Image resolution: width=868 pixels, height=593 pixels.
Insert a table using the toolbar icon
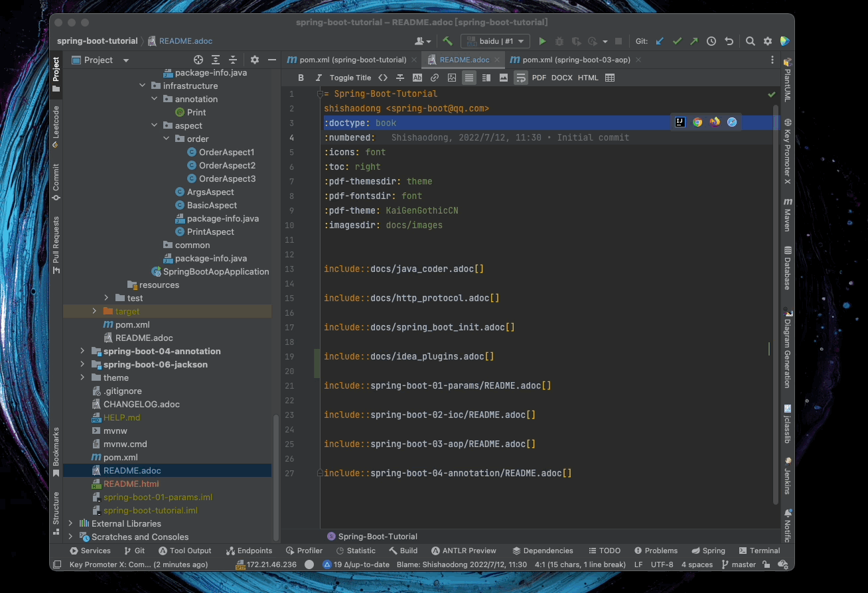[610, 78]
